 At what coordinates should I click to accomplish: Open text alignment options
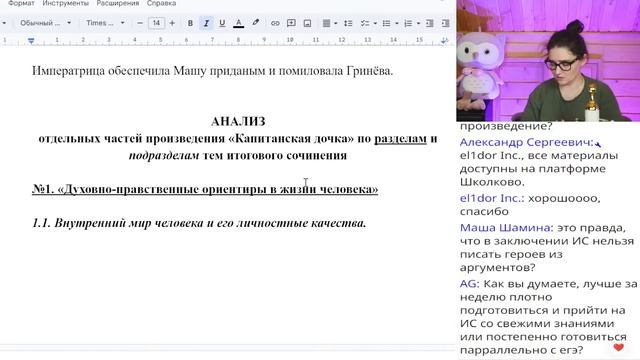coord(326,23)
